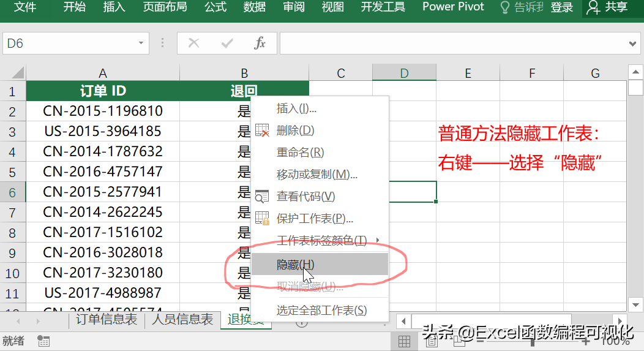644x351 pixels.
Task: Choose 插入(I) from context menu
Action: (320, 108)
